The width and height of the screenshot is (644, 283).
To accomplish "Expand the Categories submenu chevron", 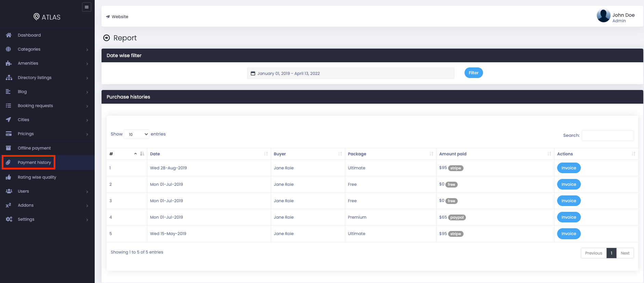I will [x=87, y=50].
